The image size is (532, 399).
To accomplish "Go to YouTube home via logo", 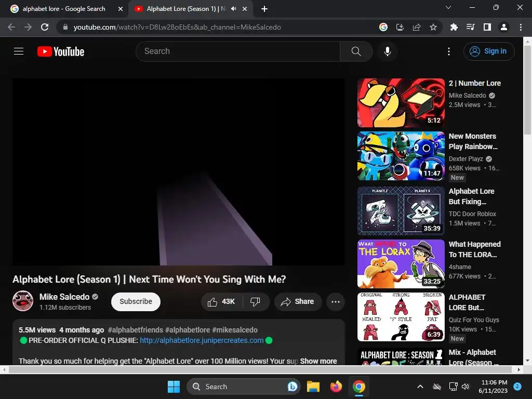I will point(61,51).
